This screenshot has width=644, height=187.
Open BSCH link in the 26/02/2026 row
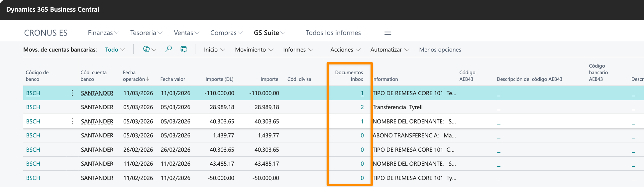(33, 150)
